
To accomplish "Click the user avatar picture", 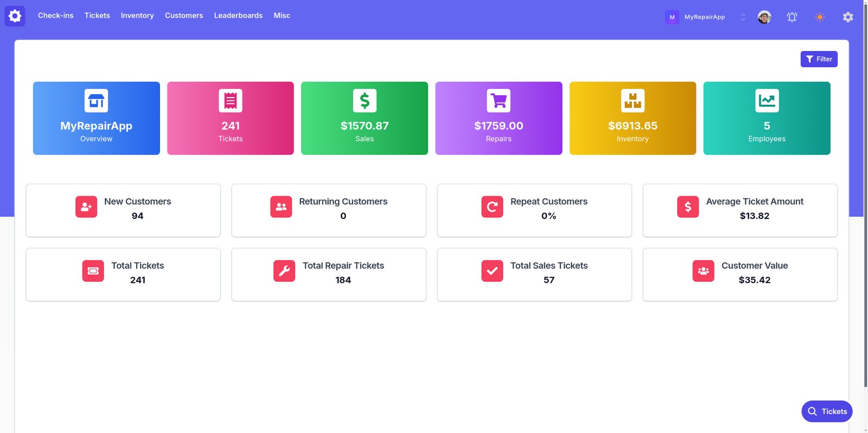I will click(x=764, y=17).
